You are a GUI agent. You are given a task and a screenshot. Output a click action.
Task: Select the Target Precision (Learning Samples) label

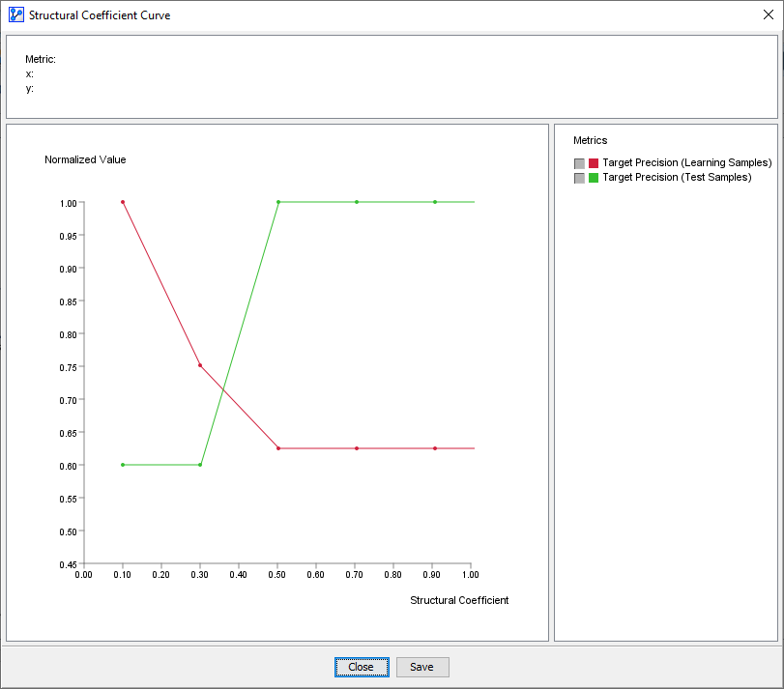pos(686,163)
